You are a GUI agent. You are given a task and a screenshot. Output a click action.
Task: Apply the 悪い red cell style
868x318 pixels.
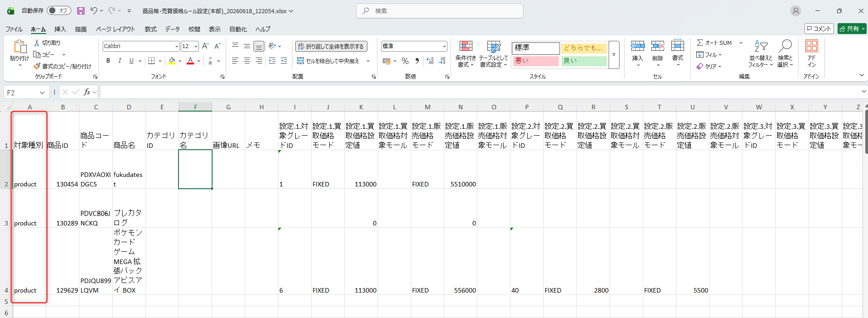click(536, 61)
